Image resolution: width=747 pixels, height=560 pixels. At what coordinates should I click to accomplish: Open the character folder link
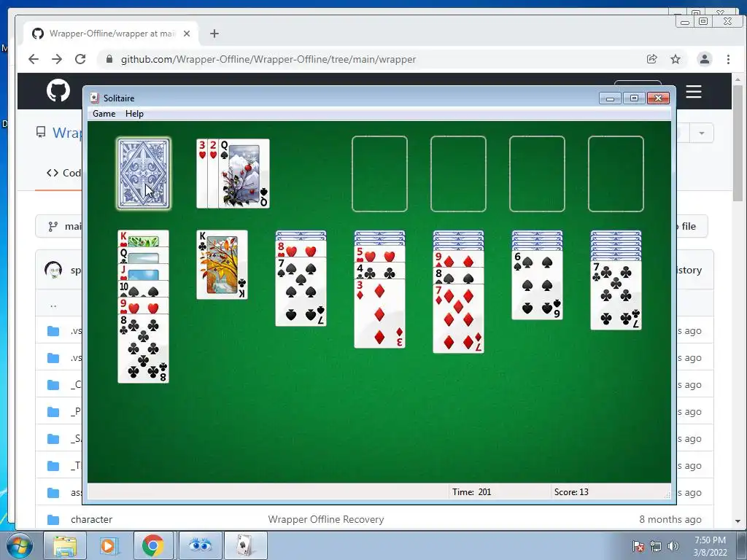(91, 519)
